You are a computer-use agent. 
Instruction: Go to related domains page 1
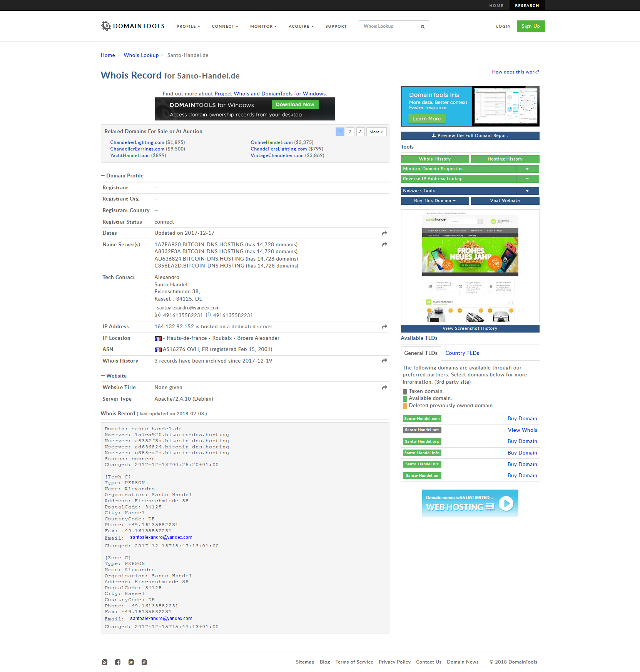(340, 132)
